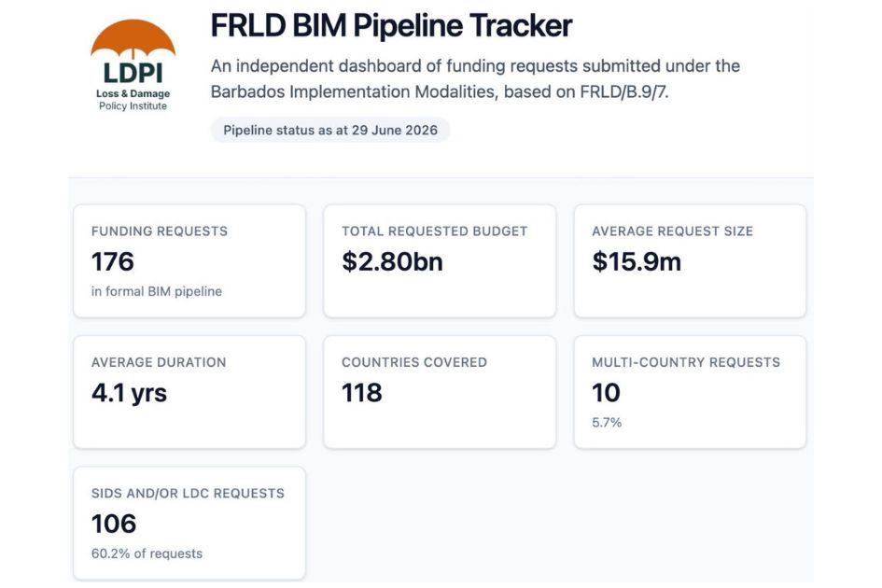Open the Funding Requests card

pyautogui.click(x=189, y=261)
